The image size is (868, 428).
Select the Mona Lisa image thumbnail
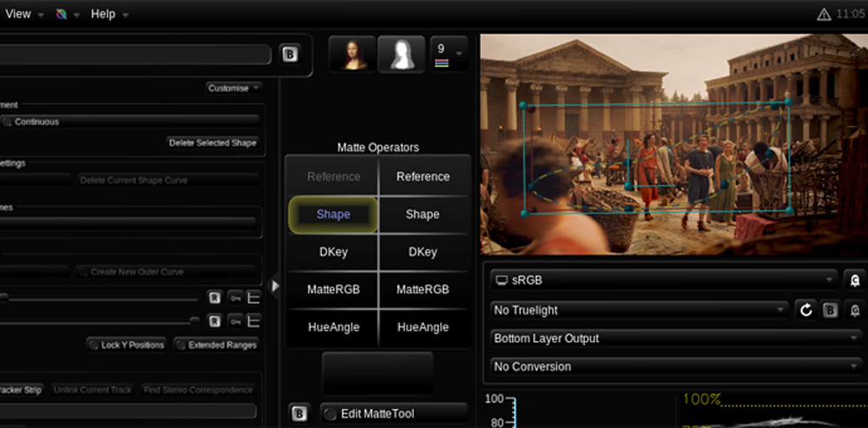[x=352, y=55]
